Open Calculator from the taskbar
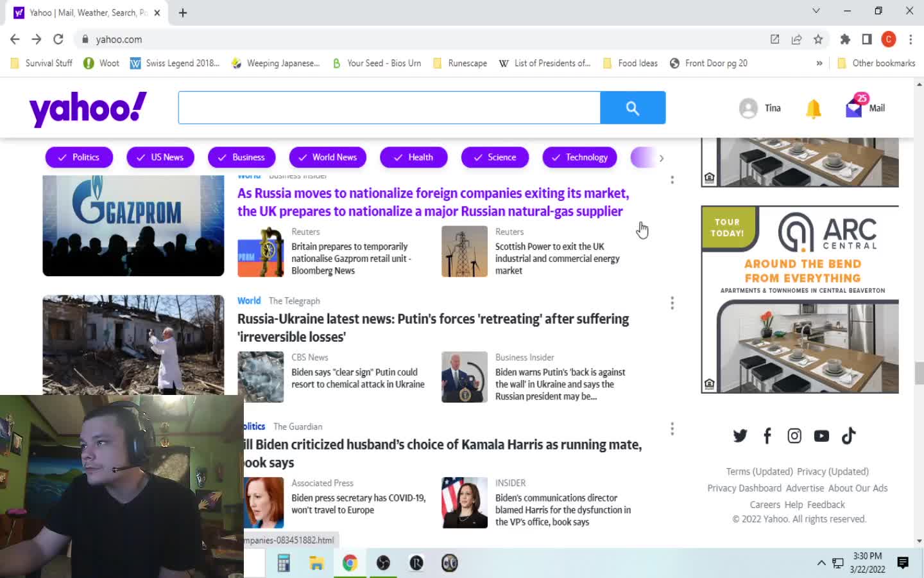Image resolution: width=924 pixels, height=578 pixels. point(283,563)
